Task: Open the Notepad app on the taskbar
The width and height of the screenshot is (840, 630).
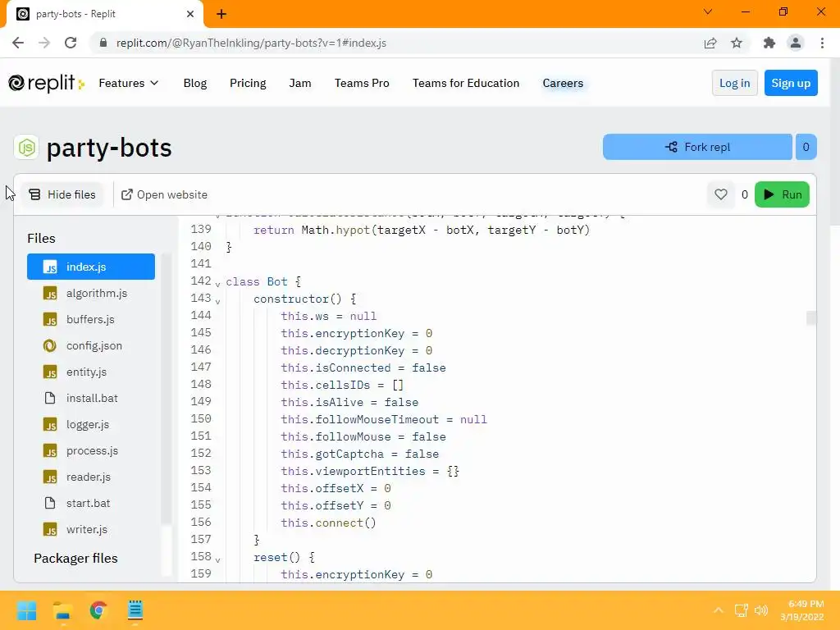Action: pos(135,610)
